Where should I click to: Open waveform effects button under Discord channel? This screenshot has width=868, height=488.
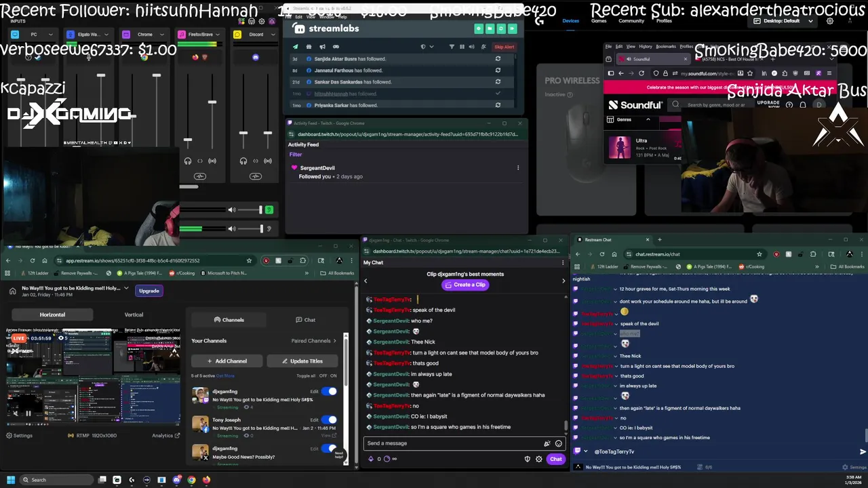click(x=256, y=176)
